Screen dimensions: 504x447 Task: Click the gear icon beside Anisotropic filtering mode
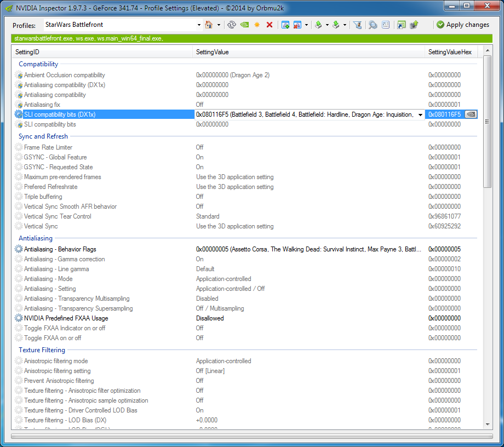point(19,361)
